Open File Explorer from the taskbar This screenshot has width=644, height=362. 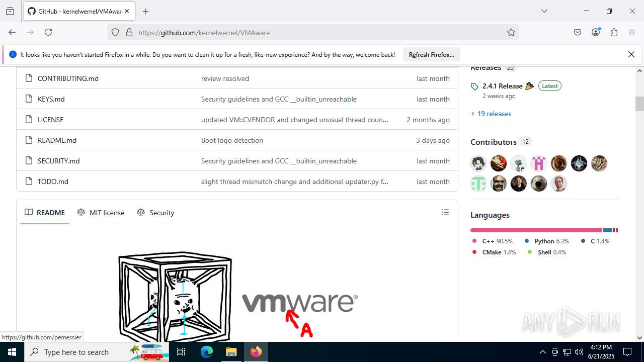point(231,352)
